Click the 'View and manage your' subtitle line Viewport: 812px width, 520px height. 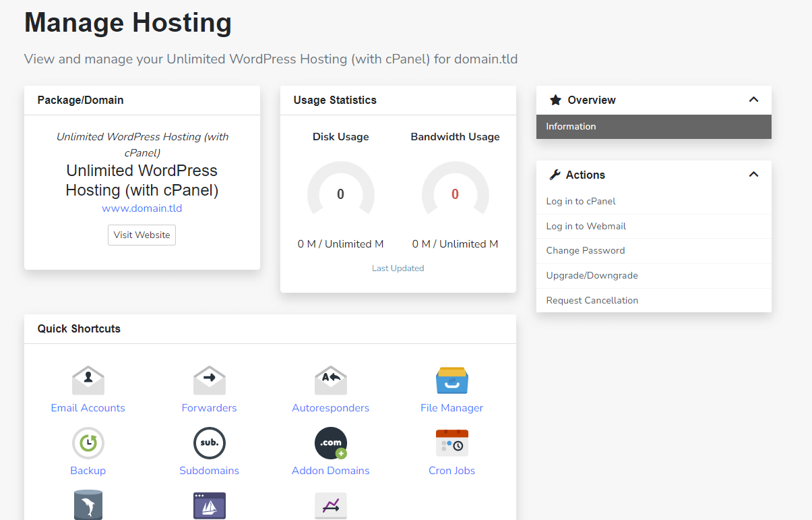[271, 59]
